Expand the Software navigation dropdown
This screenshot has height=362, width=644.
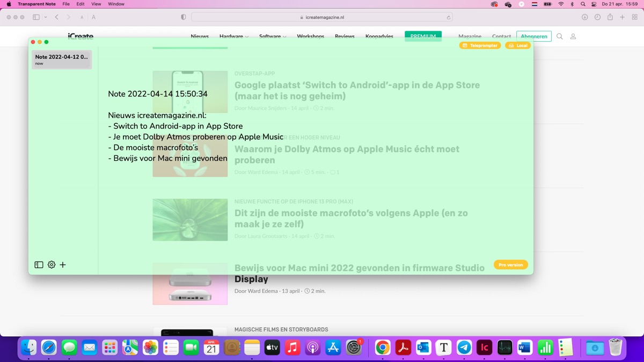(272, 36)
